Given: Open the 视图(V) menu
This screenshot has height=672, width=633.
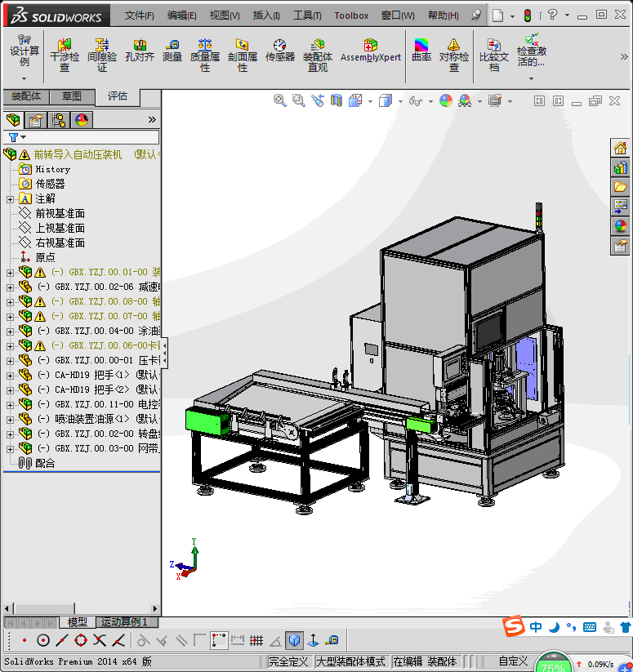Looking at the screenshot, I should [225, 16].
